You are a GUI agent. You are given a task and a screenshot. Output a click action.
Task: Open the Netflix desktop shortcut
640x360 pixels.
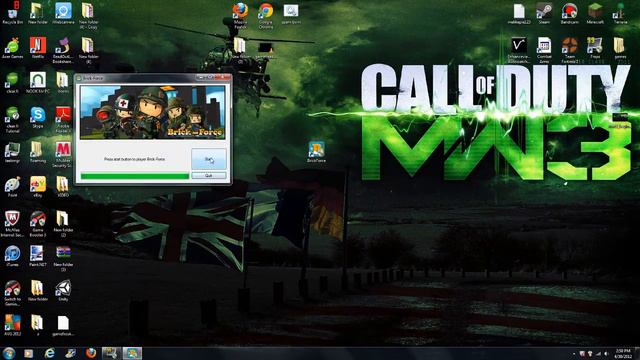pyautogui.click(x=38, y=48)
